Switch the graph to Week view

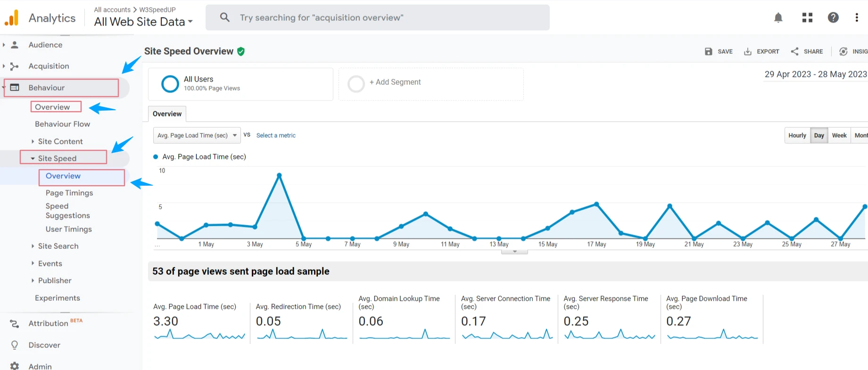[839, 135]
